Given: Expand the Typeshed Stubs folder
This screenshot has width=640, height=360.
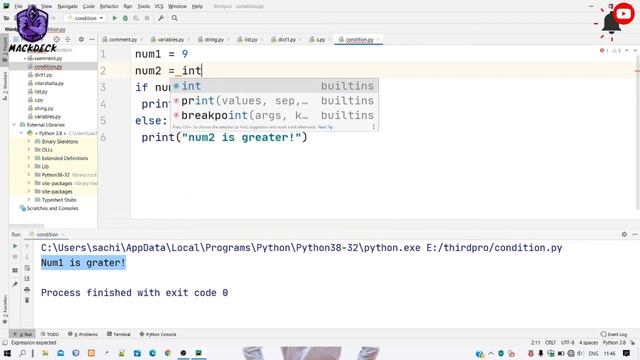Looking at the screenshot, I should click(29, 200).
